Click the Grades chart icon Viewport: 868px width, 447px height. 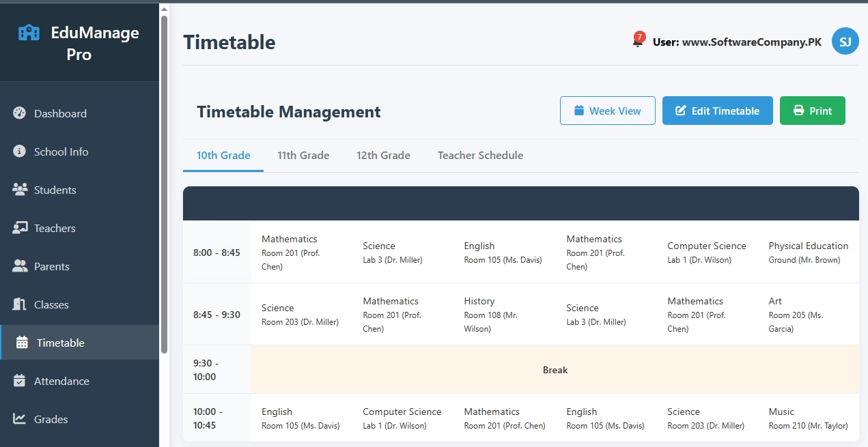point(20,419)
